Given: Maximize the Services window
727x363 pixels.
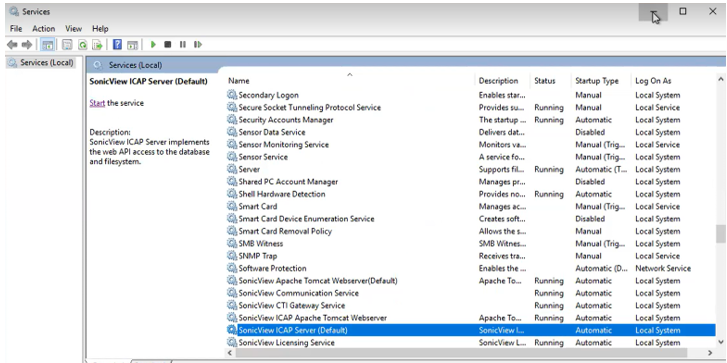Looking at the screenshot, I should [x=683, y=12].
